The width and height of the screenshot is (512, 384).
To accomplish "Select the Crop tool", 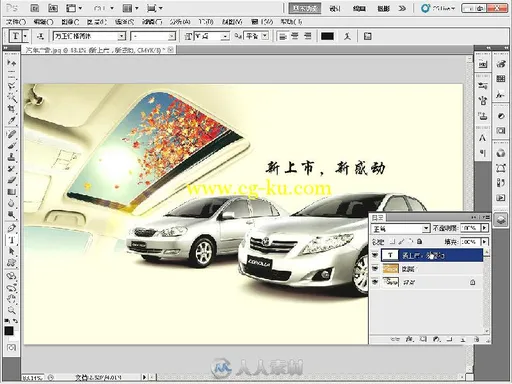I will [x=12, y=109].
